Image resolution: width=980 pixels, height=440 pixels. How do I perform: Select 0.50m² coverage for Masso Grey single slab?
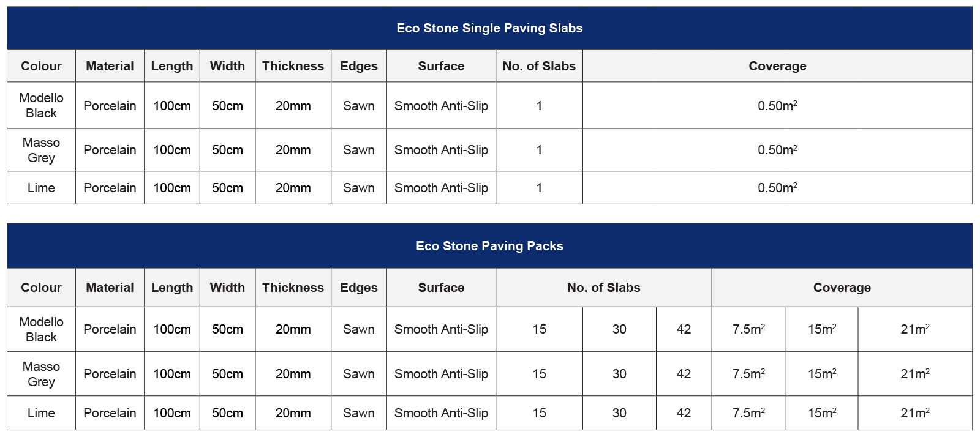click(777, 150)
